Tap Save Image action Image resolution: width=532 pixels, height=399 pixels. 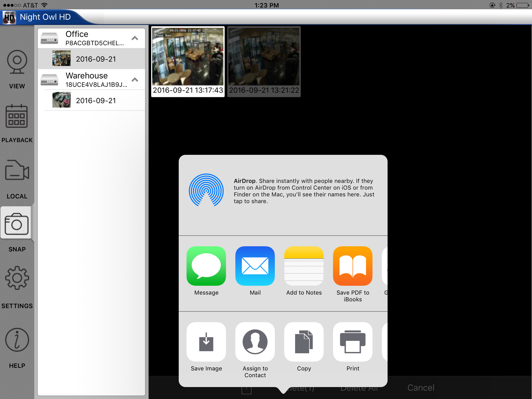coord(206,347)
